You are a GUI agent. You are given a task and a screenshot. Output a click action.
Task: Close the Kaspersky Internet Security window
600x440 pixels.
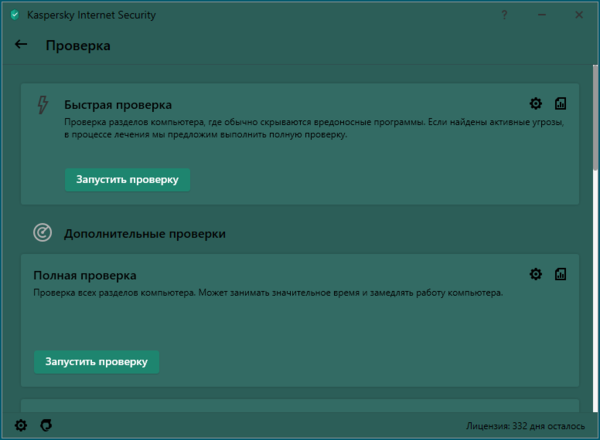coord(579,15)
